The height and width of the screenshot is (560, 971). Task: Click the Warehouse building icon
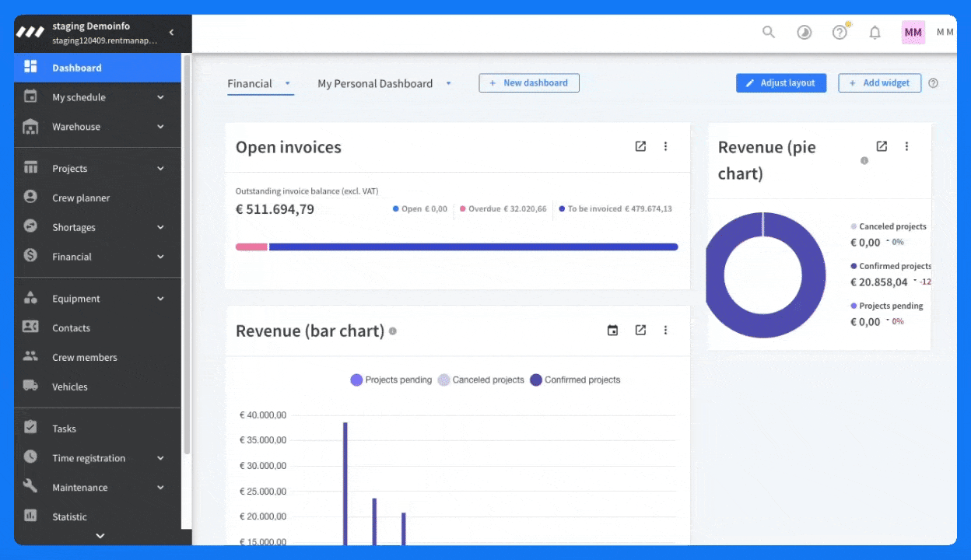tap(30, 126)
